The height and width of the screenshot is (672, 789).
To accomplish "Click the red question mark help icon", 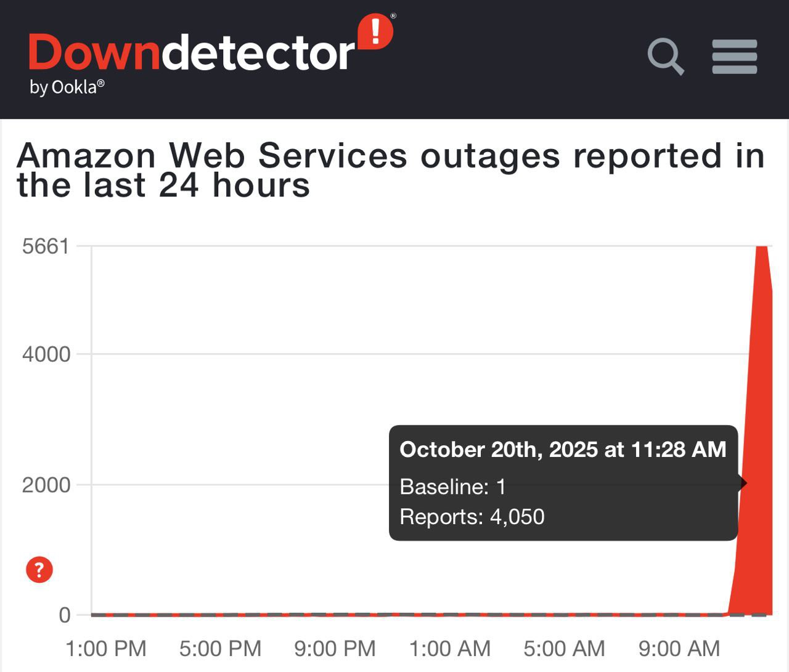I will tap(39, 570).
